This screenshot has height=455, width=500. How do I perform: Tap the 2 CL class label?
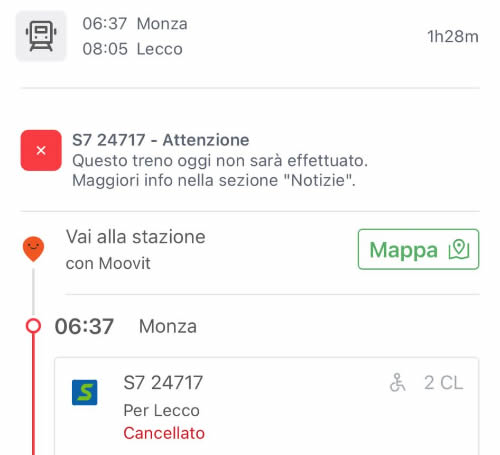444,383
